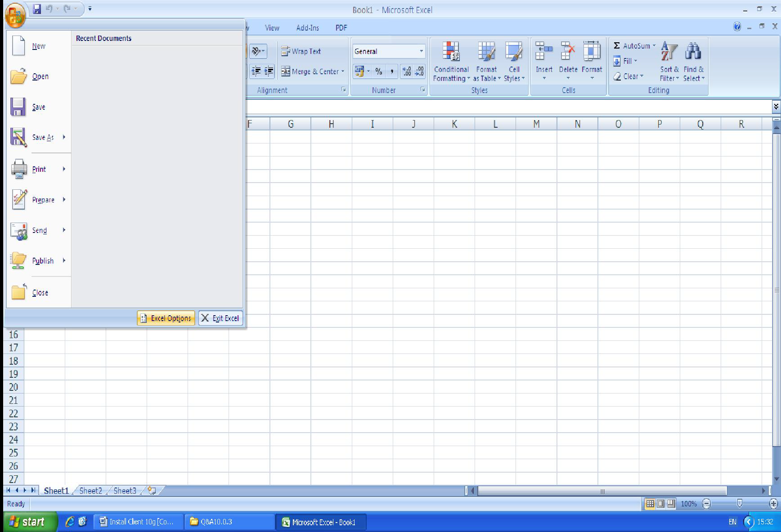Switch to the PDF ribbon tab
This screenshot has height=532, width=781.
341,28
